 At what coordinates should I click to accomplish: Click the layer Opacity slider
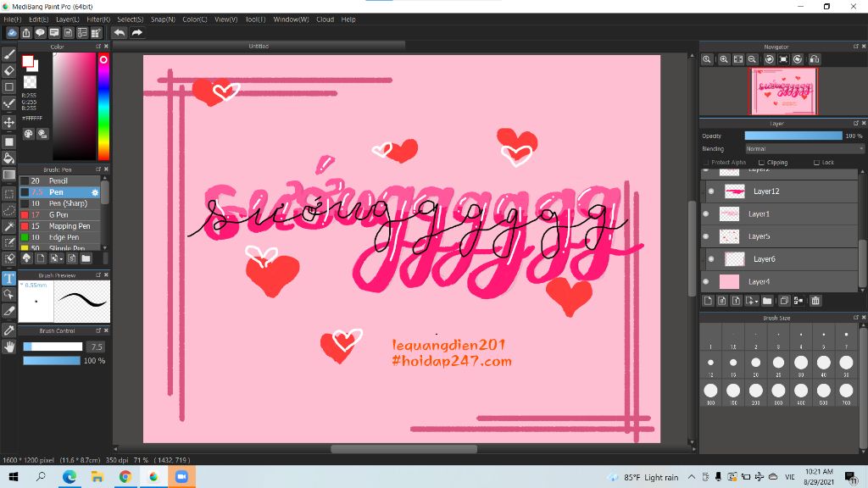(x=793, y=136)
